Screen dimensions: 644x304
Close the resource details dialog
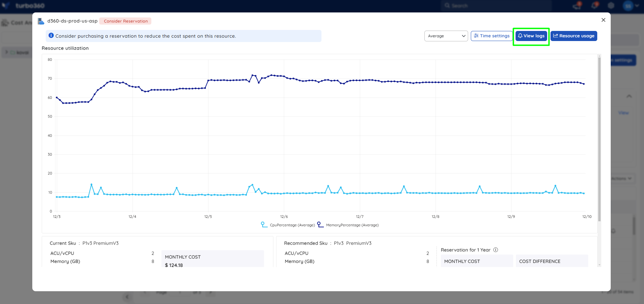603,20
